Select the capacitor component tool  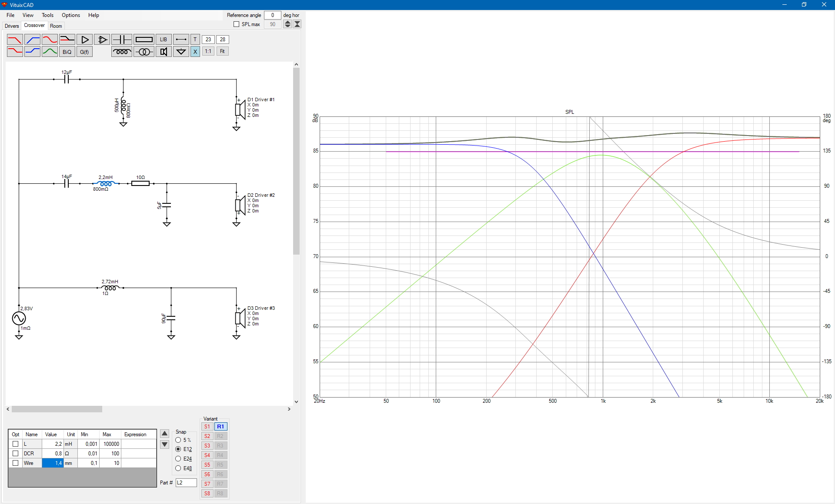[x=122, y=40]
